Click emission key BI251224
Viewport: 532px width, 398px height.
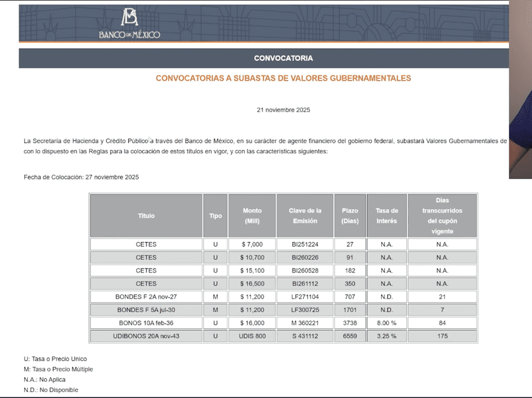point(305,244)
